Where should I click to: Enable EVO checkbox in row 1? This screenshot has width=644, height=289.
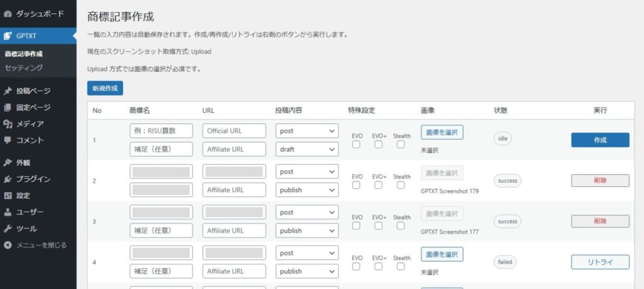coord(357,145)
